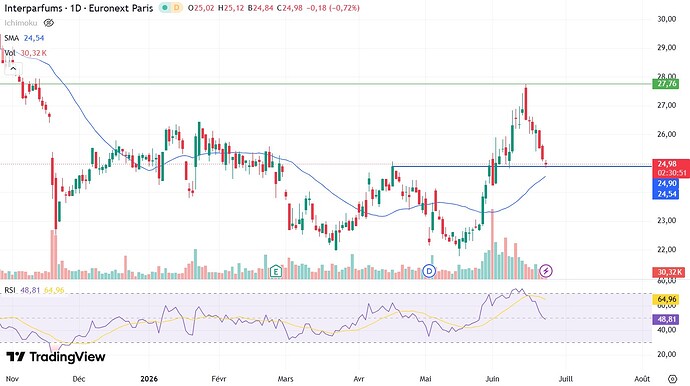Click the purple lightning event marker

point(546,271)
